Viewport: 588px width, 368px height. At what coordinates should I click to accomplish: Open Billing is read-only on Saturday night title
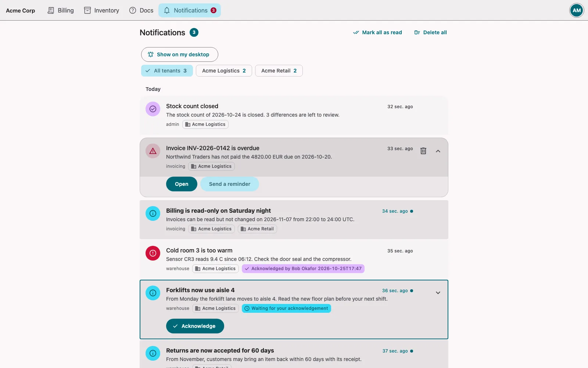pos(218,210)
